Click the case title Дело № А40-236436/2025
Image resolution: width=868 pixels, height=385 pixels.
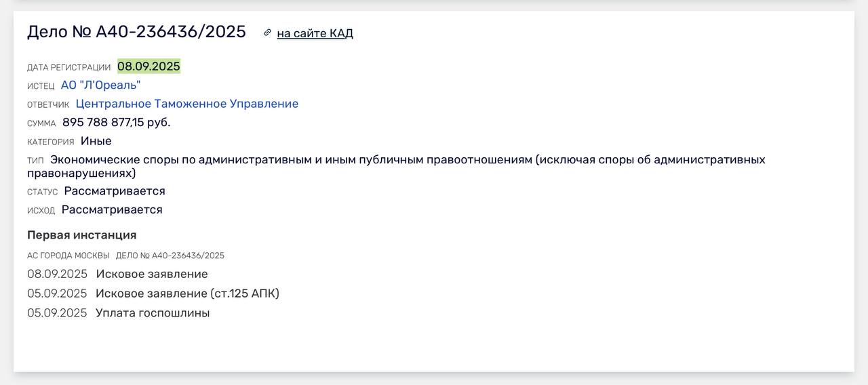136,32
